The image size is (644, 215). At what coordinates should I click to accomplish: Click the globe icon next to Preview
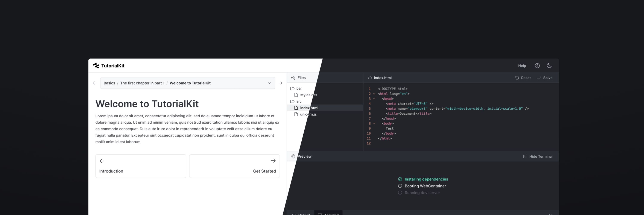click(293, 157)
